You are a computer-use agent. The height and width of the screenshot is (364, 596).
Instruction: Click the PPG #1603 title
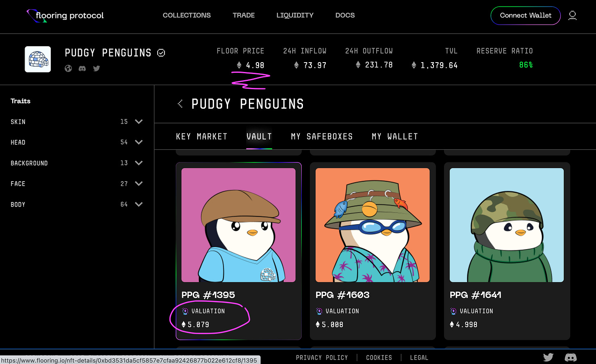tap(343, 295)
